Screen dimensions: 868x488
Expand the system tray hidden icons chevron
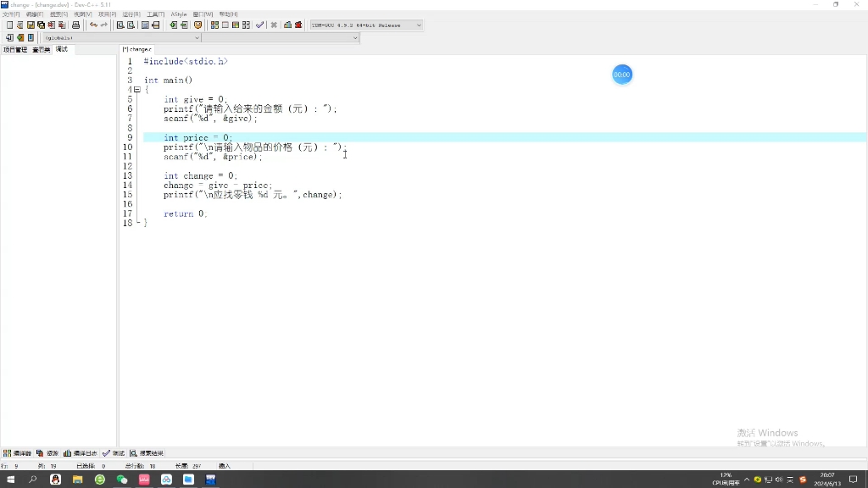(746, 480)
